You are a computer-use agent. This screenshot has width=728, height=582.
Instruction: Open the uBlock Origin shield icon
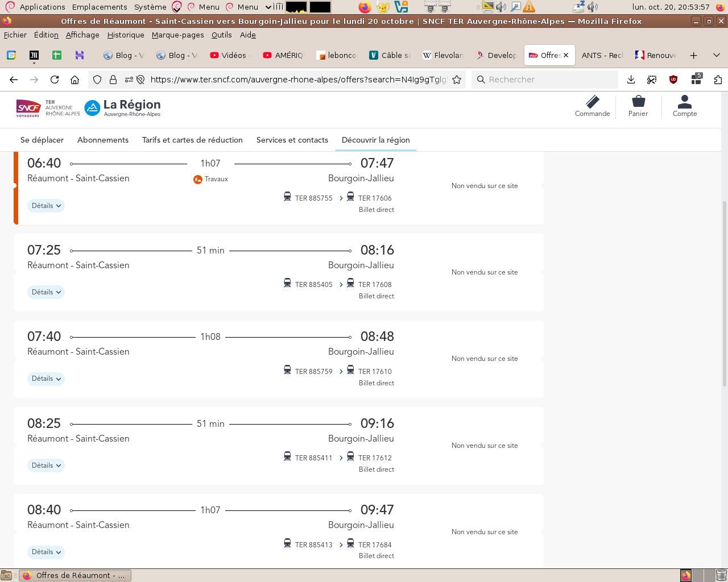673,80
